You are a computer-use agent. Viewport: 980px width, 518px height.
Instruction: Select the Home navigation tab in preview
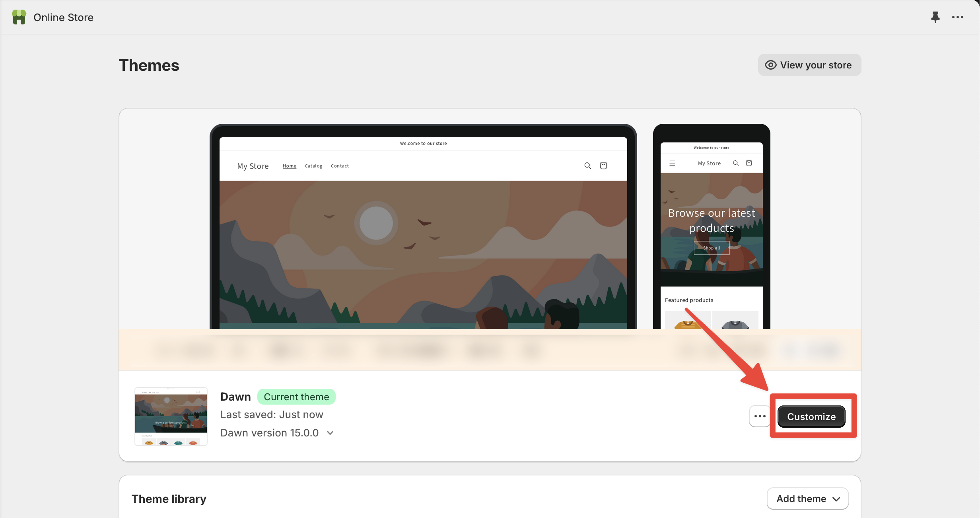pos(290,166)
